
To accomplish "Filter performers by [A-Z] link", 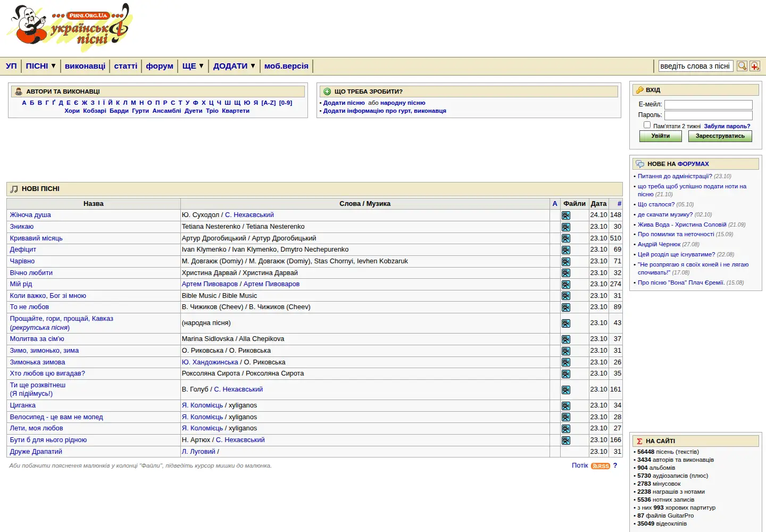I will (x=269, y=103).
